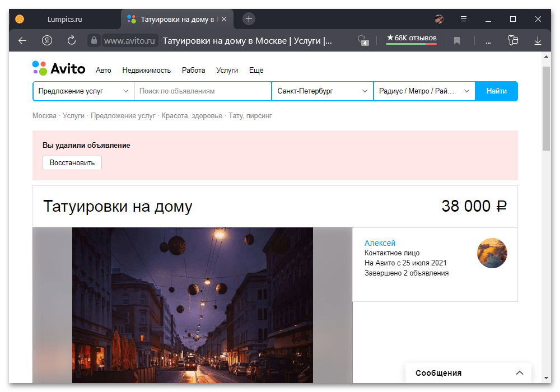The width and height of the screenshot is (560, 392).
Task: Expand the Сообщения chat panel
Action: tap(519, 373)
